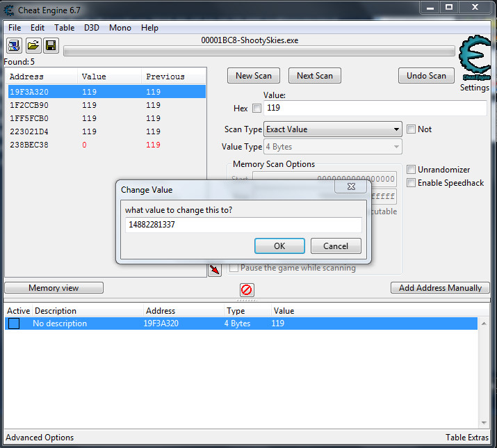Open the Edit menu
497x448 pixels.
click(38, 28)
